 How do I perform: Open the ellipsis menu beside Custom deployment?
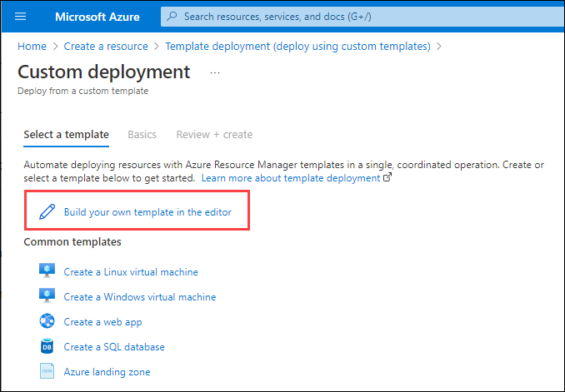click(x=215, y=72)
